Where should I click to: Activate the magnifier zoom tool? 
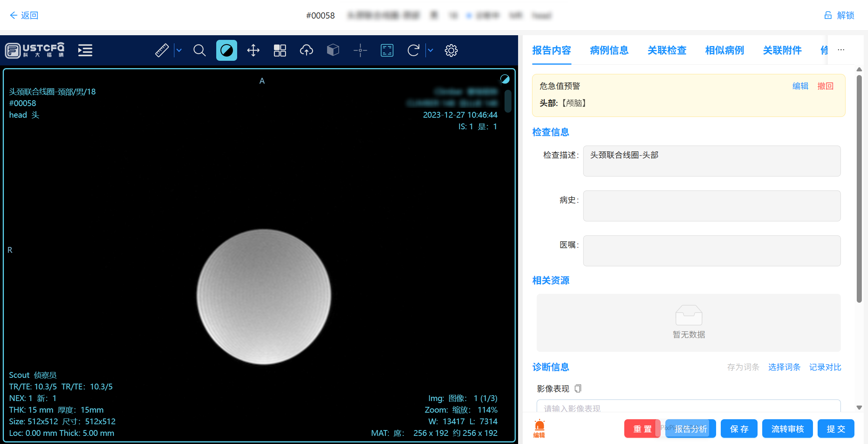[200, 50]
